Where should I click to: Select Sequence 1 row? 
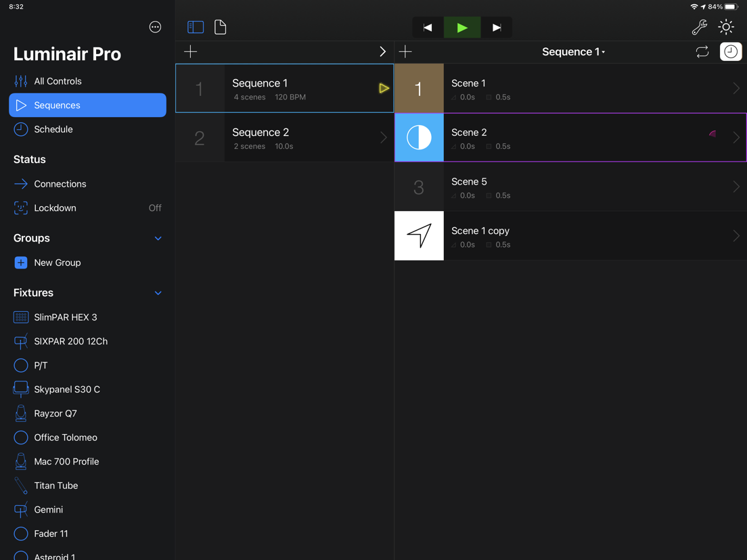(284, 88)
